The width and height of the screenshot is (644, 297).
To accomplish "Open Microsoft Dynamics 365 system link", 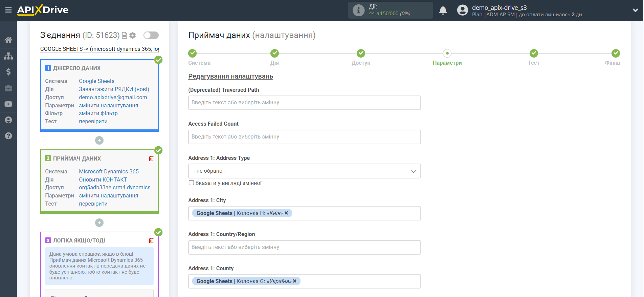I will click(x=109, y=171).
